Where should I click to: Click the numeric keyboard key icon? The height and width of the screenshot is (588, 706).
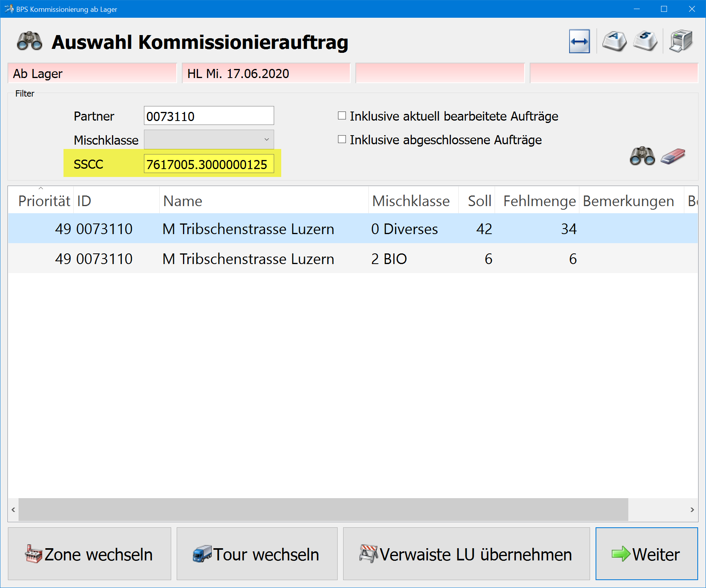click(645, 41)
